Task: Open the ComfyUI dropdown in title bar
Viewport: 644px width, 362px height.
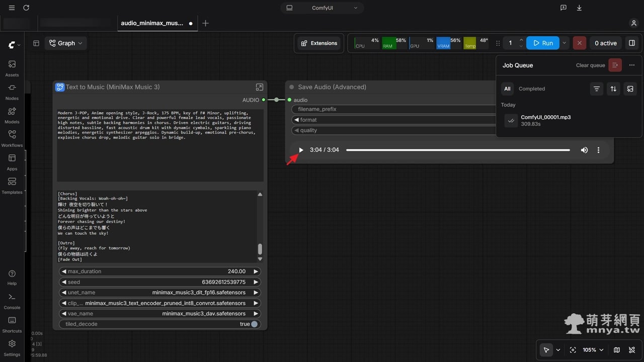Action: [323, 8]
